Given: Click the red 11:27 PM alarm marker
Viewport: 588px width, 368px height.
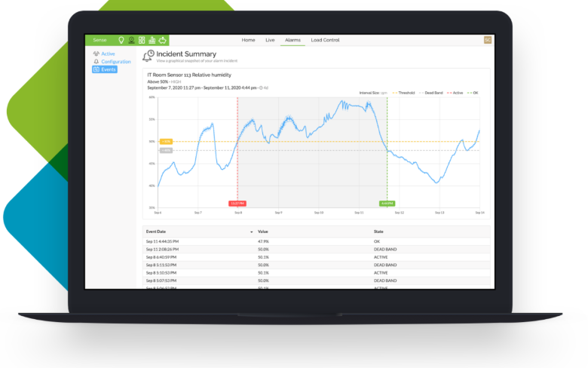Looking at the screenshot, I should pyautogui.click(x=237, y=204).
